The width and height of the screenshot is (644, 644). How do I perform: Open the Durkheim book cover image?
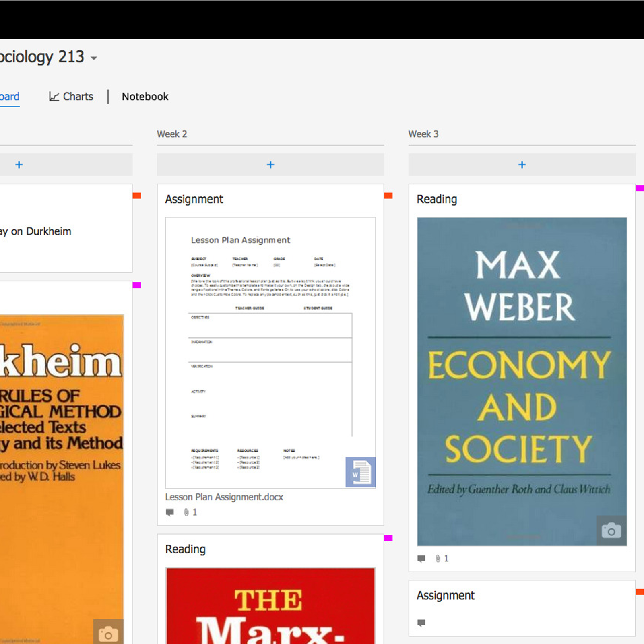coord(62,479)
